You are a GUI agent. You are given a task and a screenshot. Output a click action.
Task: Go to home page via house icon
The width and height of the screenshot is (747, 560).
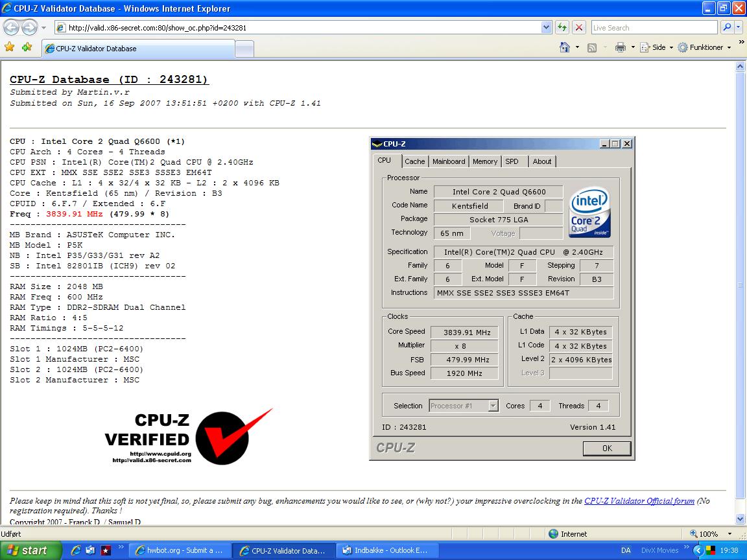(565, 47)
